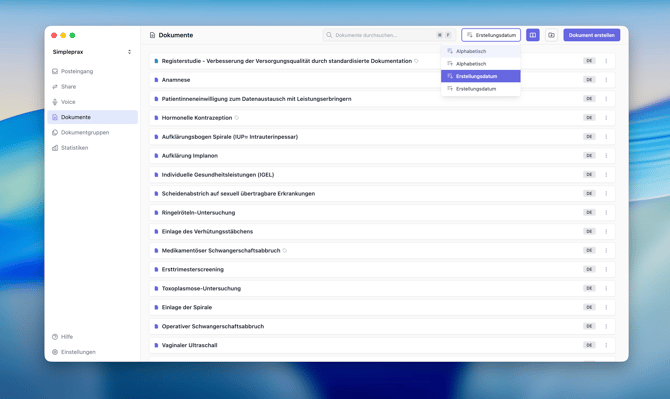Open three-dot menu for Ersttrimesterscreening
670x399 pixels.
(x=606, y=269)
